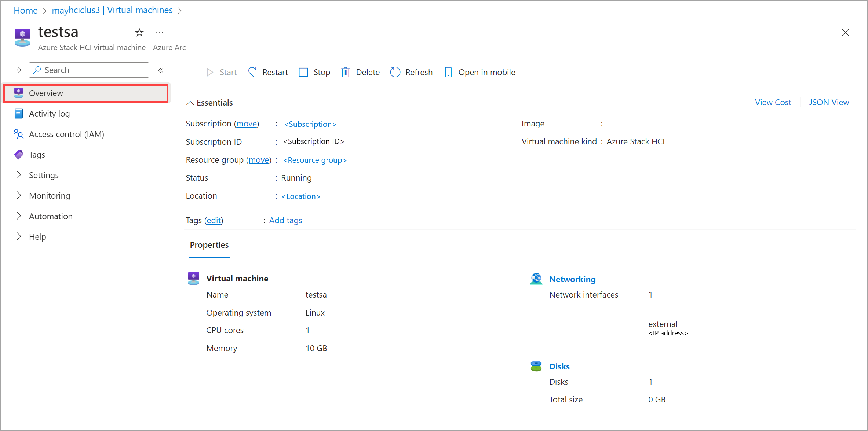Click the Restart icon in the toolbar
The height and width of the screenshot is (431, 868).
(x=252, y=72)
